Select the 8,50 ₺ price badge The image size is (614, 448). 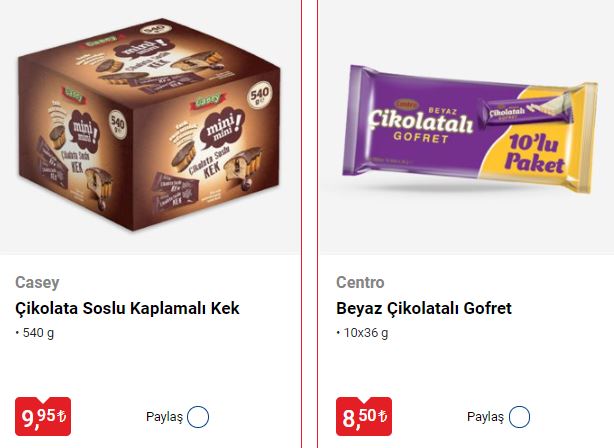[364, 416]
